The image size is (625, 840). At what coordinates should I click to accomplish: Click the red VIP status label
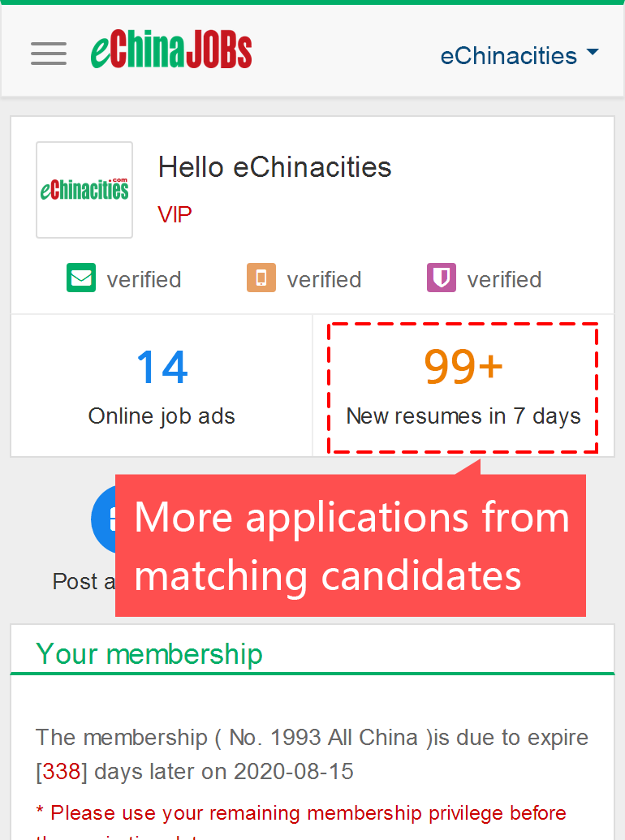(175, 215)
